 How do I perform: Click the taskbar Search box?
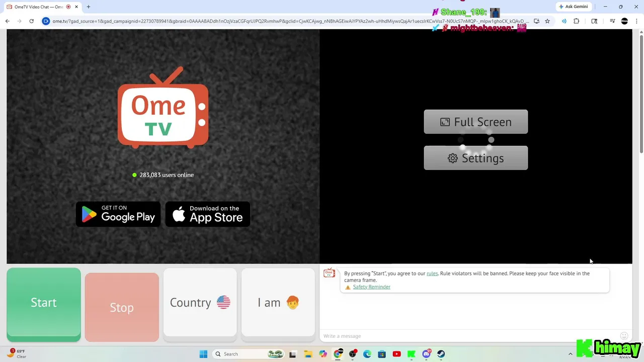point(249,354)
